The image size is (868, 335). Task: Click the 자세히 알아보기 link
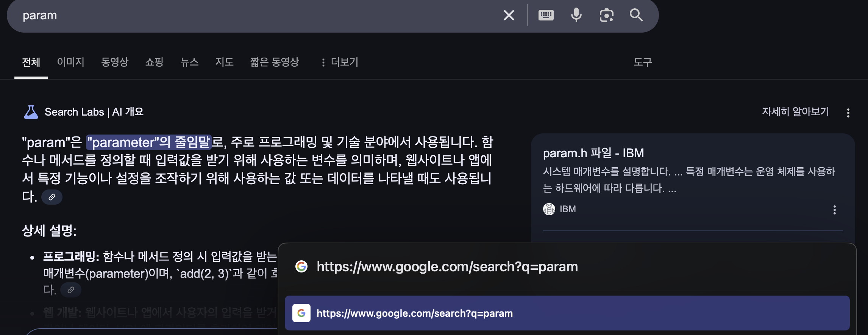click(x=795, y=112)
